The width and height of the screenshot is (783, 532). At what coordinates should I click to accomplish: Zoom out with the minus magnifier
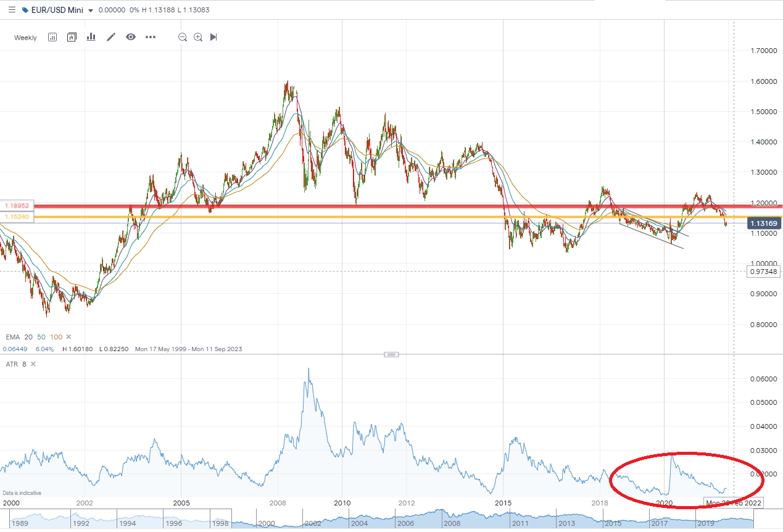click(x=183, y=37)
